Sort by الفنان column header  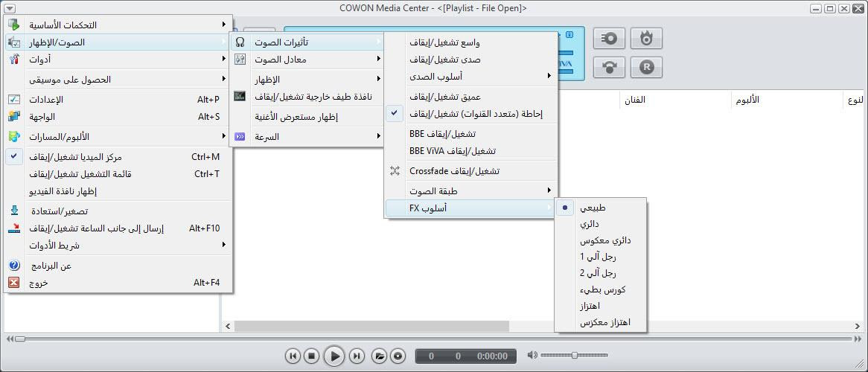pos(634,100)
